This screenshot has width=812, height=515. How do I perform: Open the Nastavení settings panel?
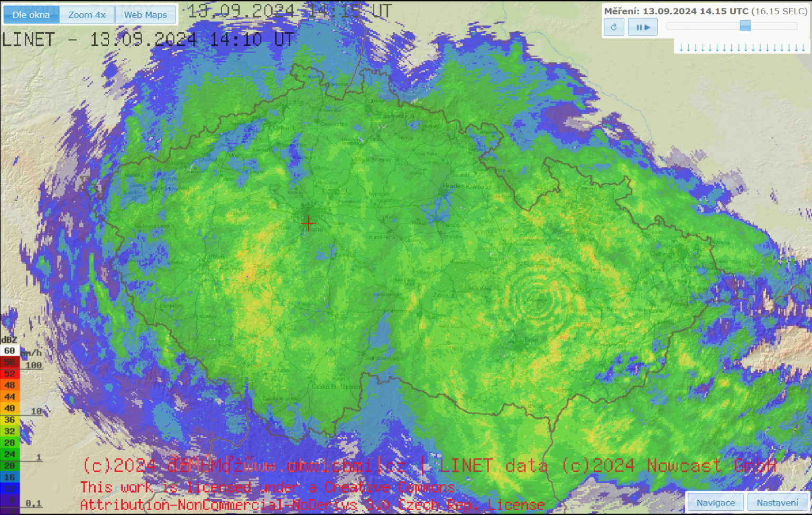(777, 502)
